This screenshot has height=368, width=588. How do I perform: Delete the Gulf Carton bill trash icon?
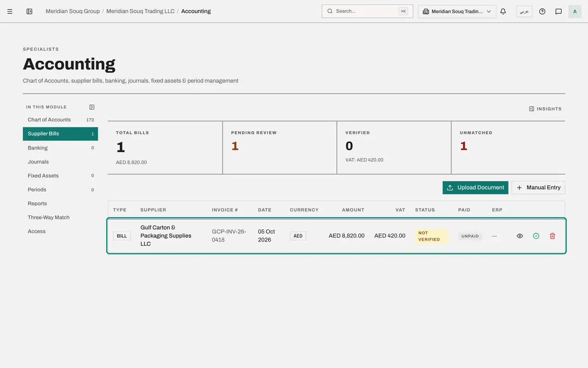coord(553,236)
